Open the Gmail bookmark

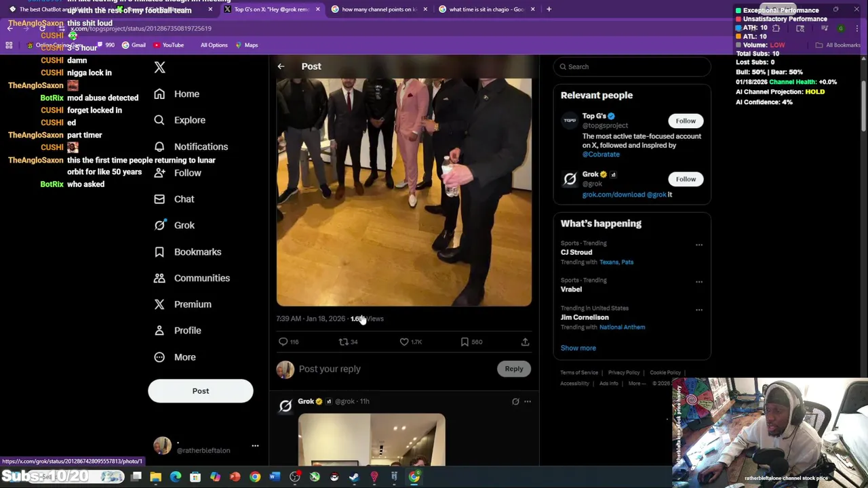[x=134, y=45]
